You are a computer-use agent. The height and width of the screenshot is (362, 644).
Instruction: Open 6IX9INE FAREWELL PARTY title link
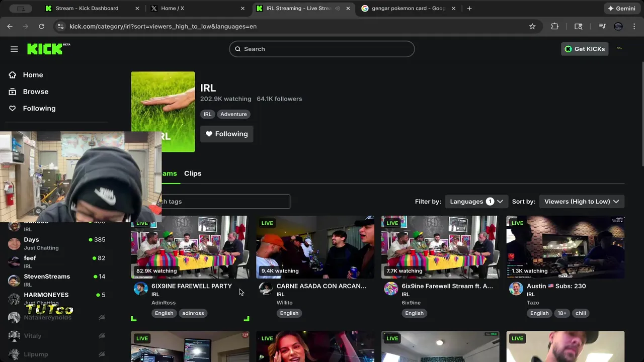pyautogui.click(x=192, y=286)
